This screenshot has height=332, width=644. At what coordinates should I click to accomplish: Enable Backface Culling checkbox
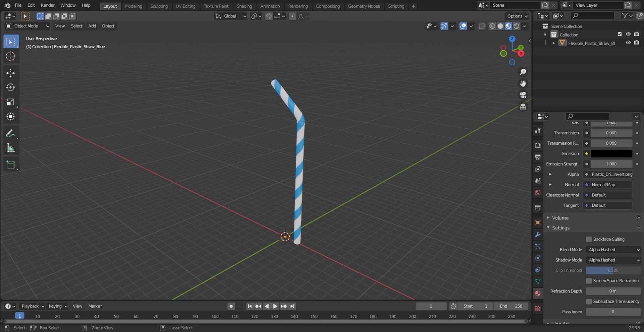point(589,239)
